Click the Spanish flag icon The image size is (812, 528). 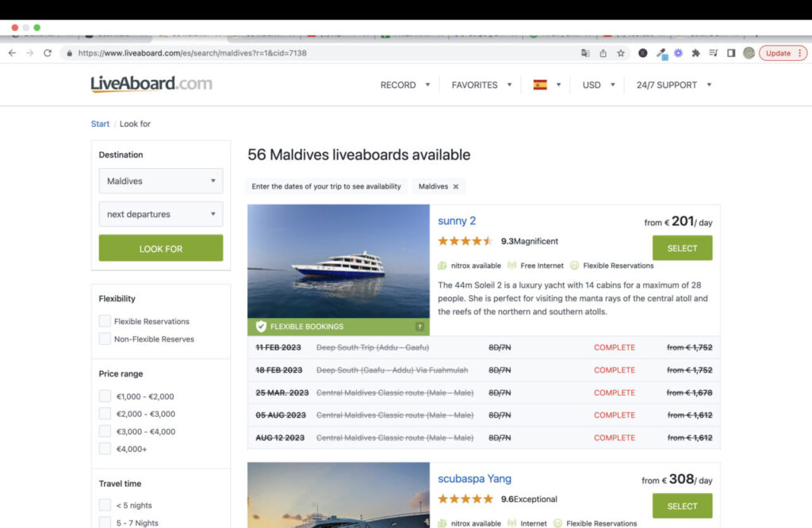click(540, 85)
